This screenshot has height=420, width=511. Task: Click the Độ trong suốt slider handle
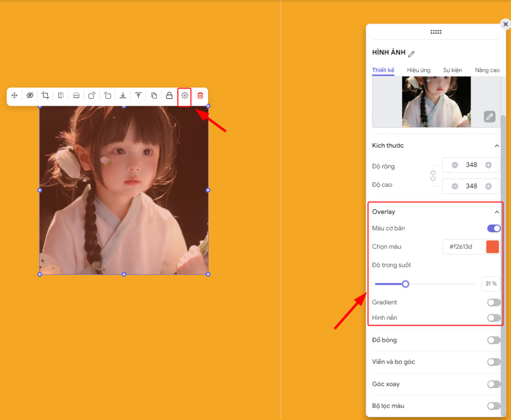pyautogui.click(x=405, y=284)
